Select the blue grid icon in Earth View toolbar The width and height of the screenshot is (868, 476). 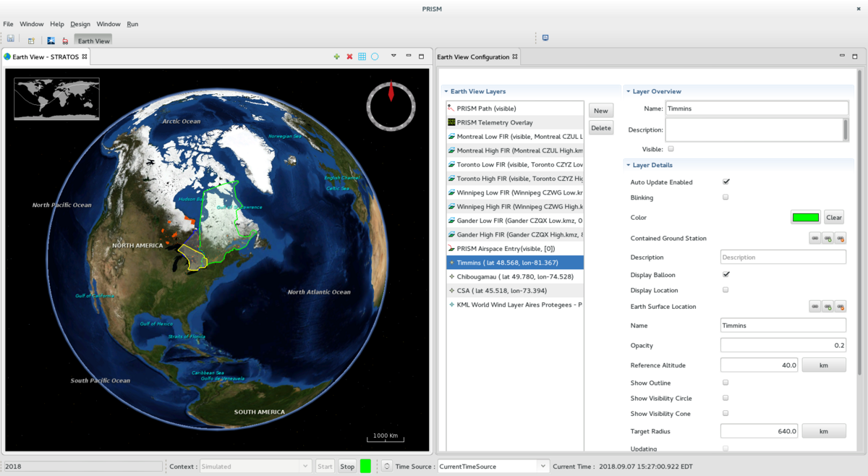point(362,56)
